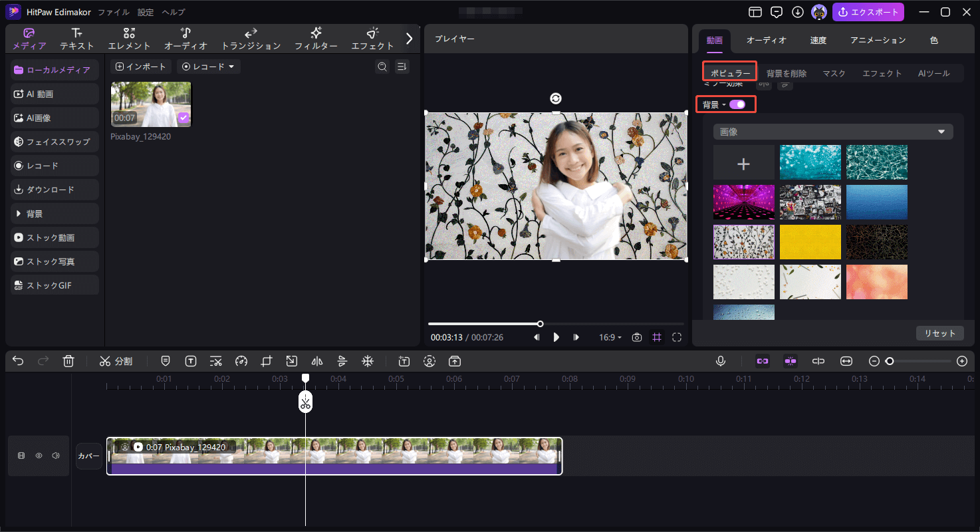
Task: Open the フェイススワップ sidebar item
Action: click(x=55, y=142)
